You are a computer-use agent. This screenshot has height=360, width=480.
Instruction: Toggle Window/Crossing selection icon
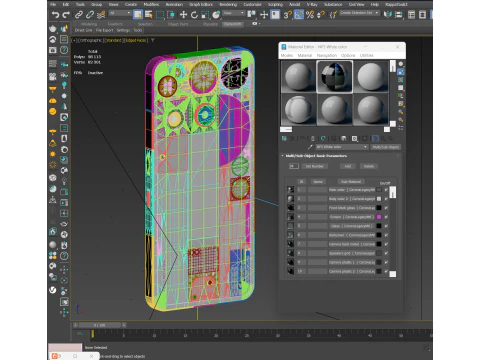coord(171,14)
